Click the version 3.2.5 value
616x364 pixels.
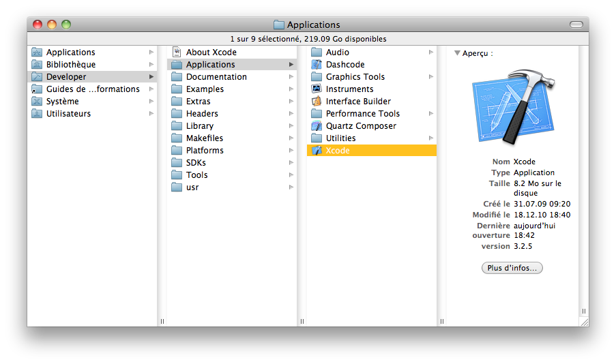(523, 246)
